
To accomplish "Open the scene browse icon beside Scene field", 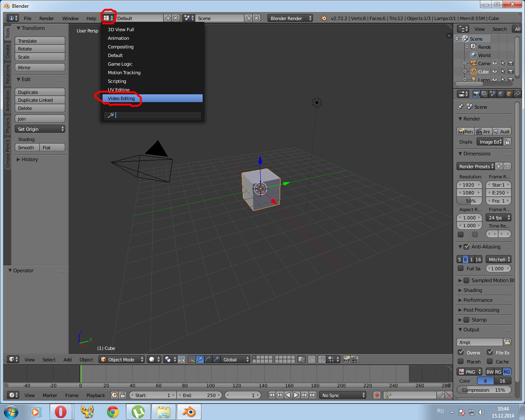I will (189, 18).
